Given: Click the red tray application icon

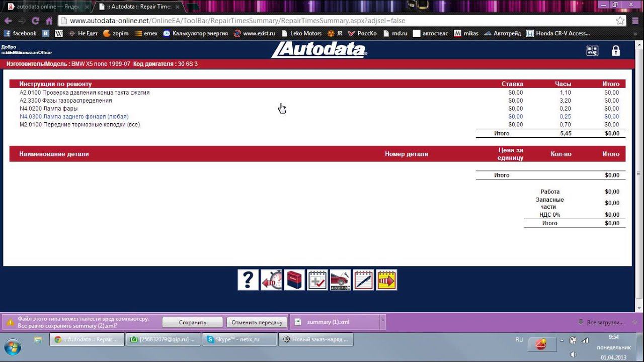Looking at the screenshot, I should tap(541, 344).
